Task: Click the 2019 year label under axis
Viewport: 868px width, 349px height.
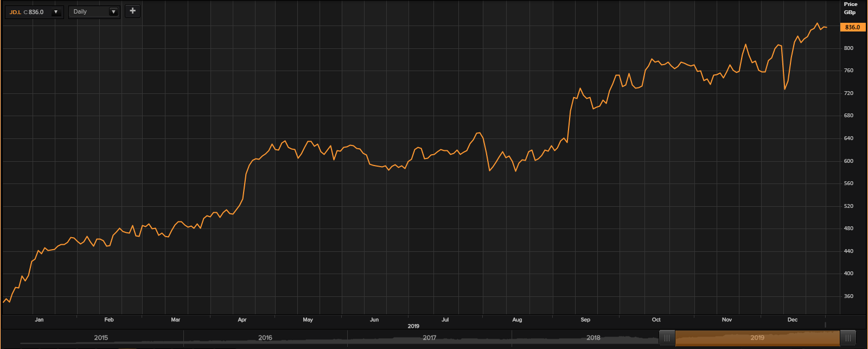Action: [413, 326]
